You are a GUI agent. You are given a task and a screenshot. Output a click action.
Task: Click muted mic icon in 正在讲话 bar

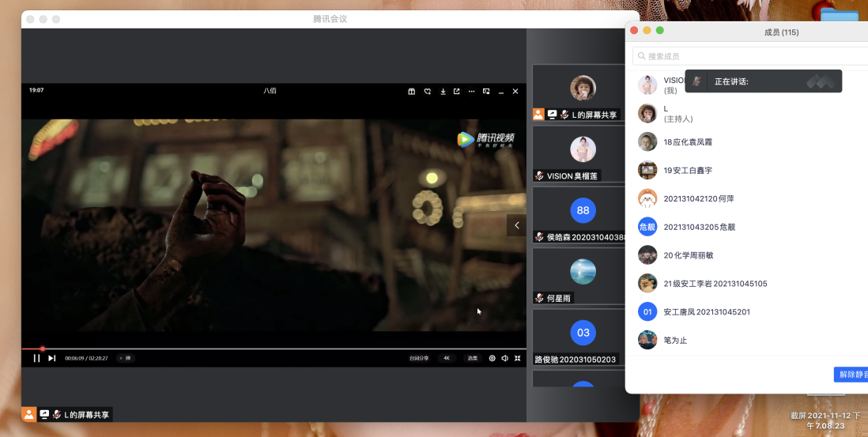coord(696,81)
